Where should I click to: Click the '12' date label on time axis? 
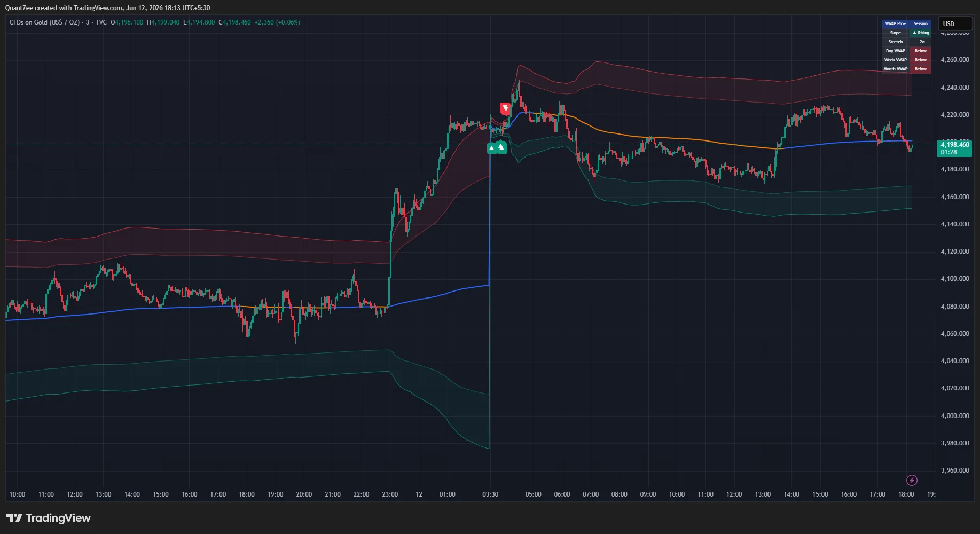point(419,494)
